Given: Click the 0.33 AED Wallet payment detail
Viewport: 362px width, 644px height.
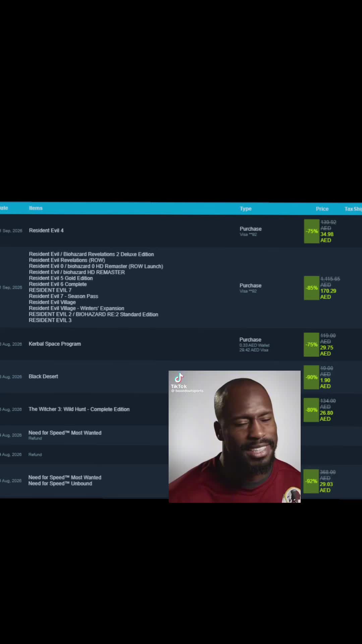Looking at the screenshot, I should 254,345.
